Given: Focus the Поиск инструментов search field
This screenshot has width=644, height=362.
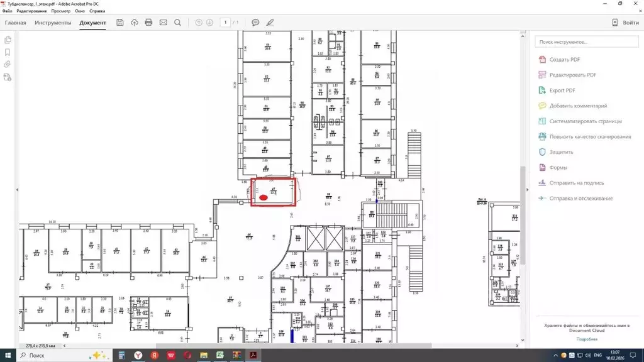Looking at the screenshot, I should pyautogui.click(x=587, y=42).
